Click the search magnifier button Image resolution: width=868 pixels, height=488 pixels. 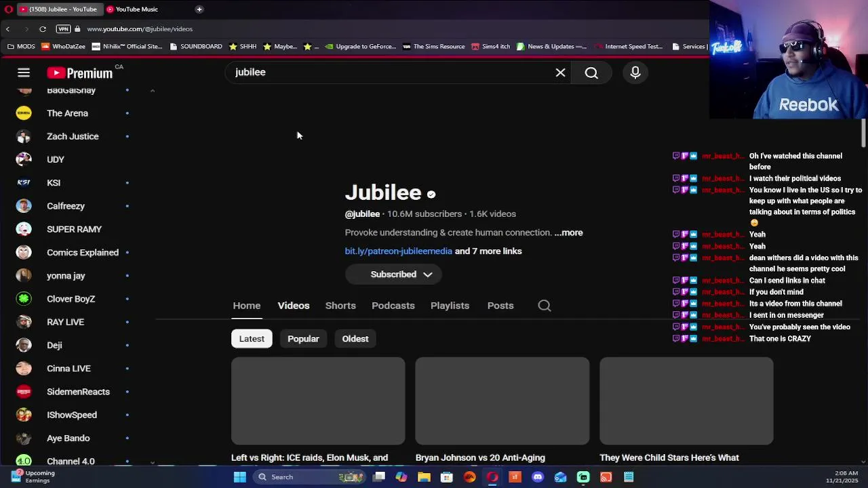point(591,73)
